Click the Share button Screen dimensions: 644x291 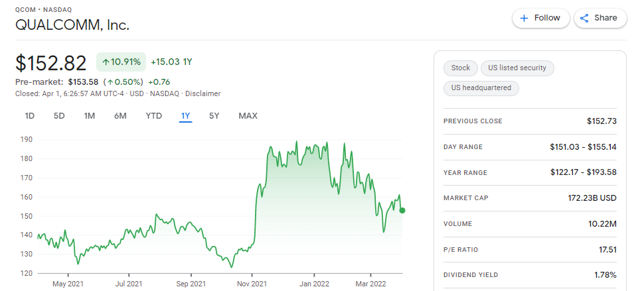click(x=600, y=18)
